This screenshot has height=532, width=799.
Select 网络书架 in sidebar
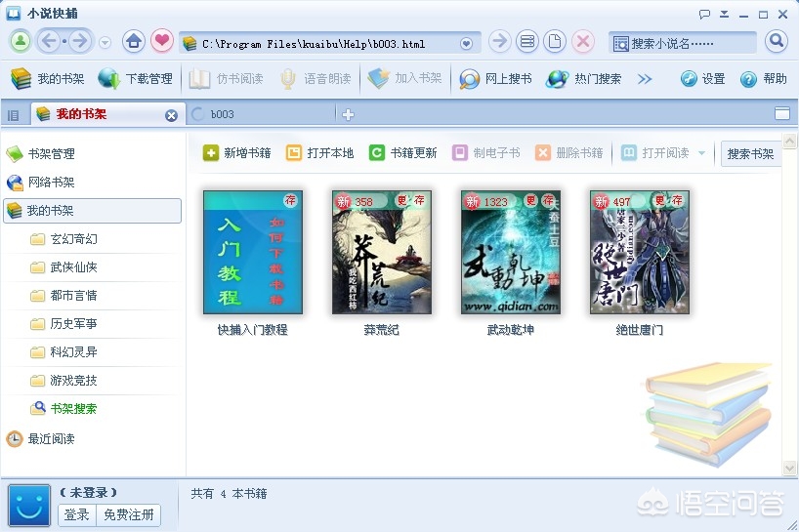[41, 183]
